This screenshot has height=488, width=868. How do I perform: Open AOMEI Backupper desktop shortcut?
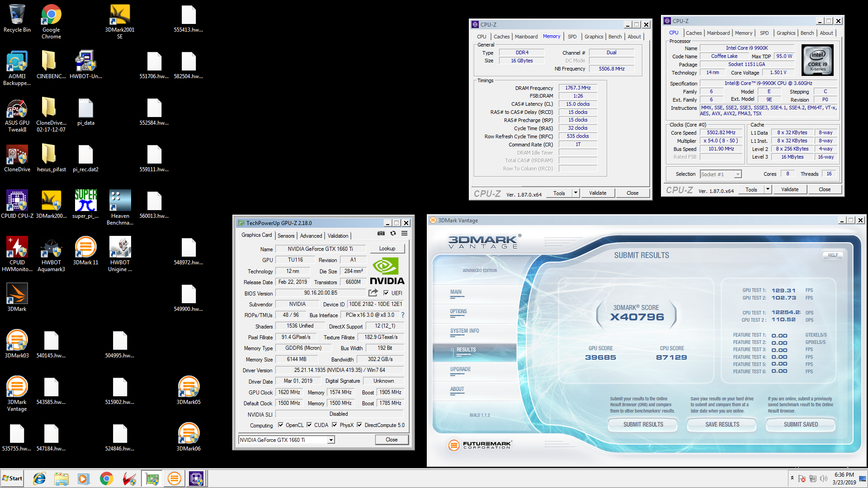[x=17, y=68]
